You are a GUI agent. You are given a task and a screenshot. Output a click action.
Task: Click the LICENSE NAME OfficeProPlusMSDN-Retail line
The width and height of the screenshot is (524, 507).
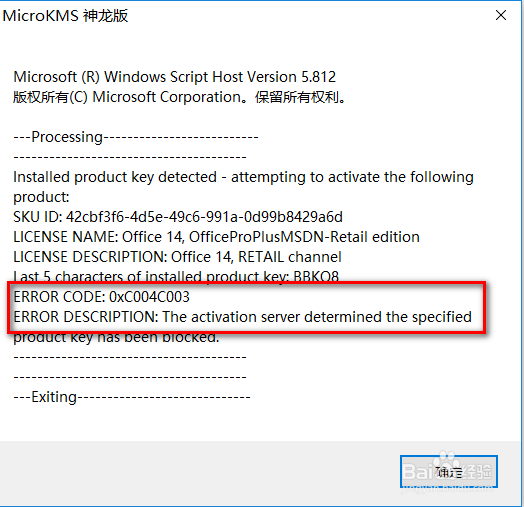pyautogui.click(x=216, y=237)
